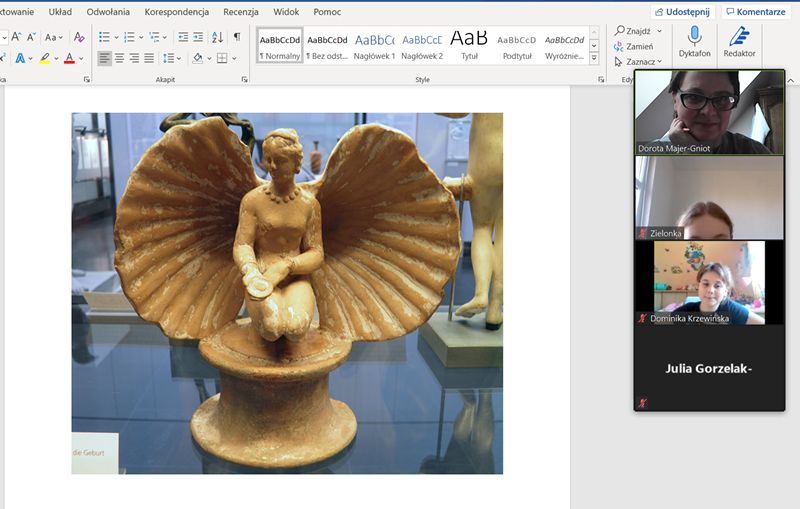
Task: Justify the paragraph text
Action: 149,59
